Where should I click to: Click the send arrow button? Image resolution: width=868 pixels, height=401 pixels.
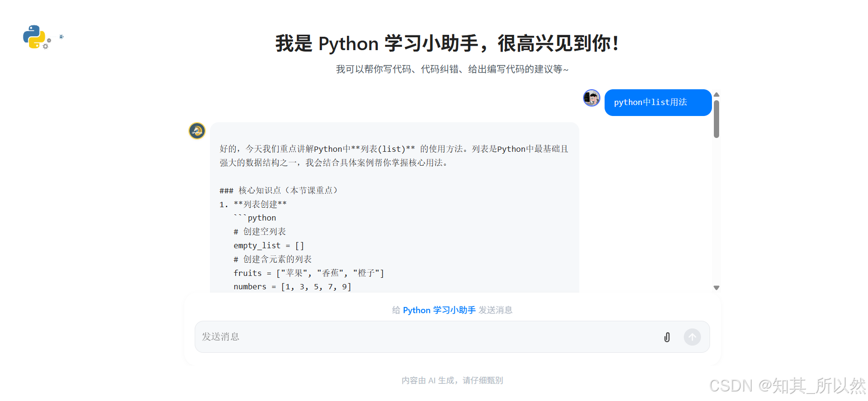coord(692,337)
